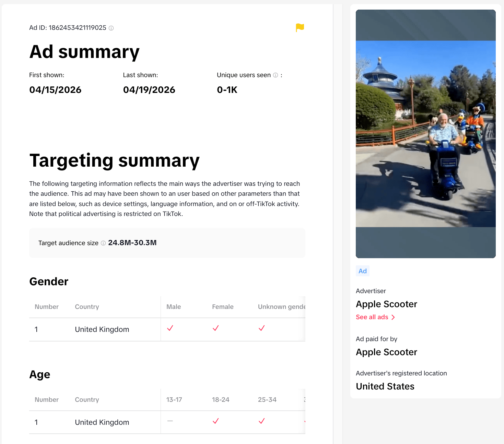Click the red chevron beside See all ads
This screenshot has width=504, height=444.
pos(393,317)
